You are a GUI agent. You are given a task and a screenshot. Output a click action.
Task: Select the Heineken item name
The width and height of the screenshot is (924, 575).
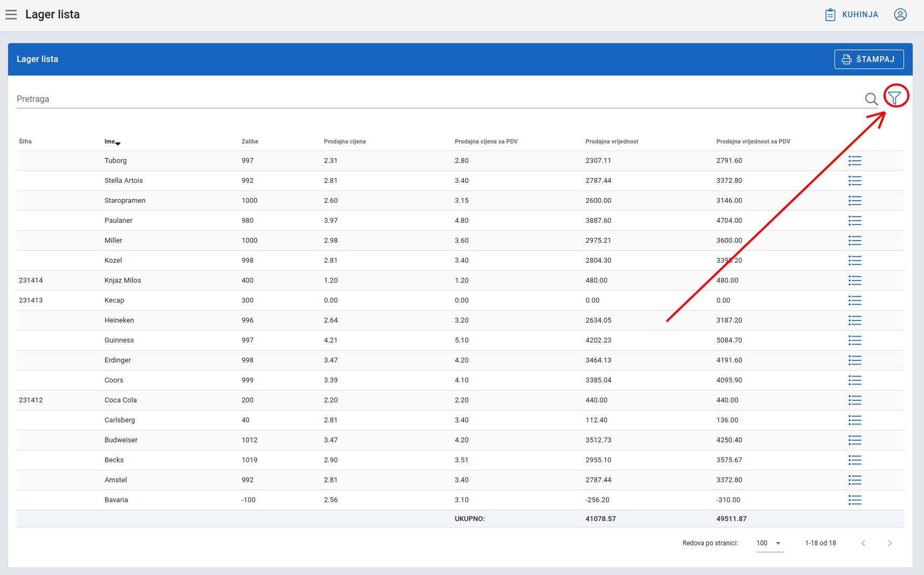point(119,320)
